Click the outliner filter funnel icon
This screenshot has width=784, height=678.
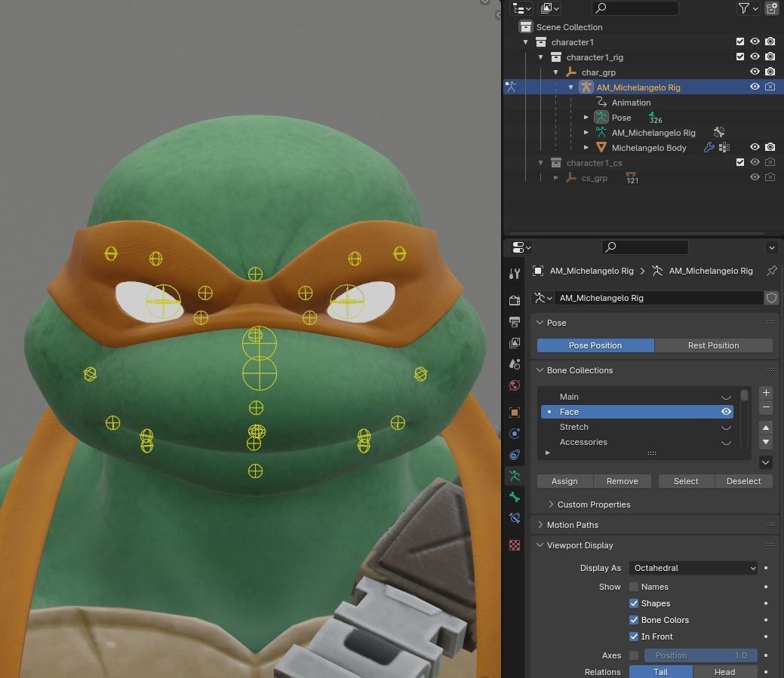click(743, 8)
